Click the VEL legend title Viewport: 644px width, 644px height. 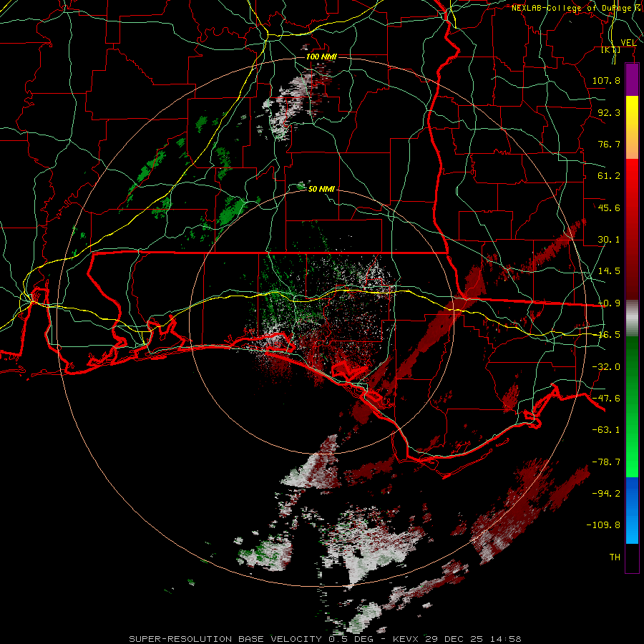click(x=628, y=42)
